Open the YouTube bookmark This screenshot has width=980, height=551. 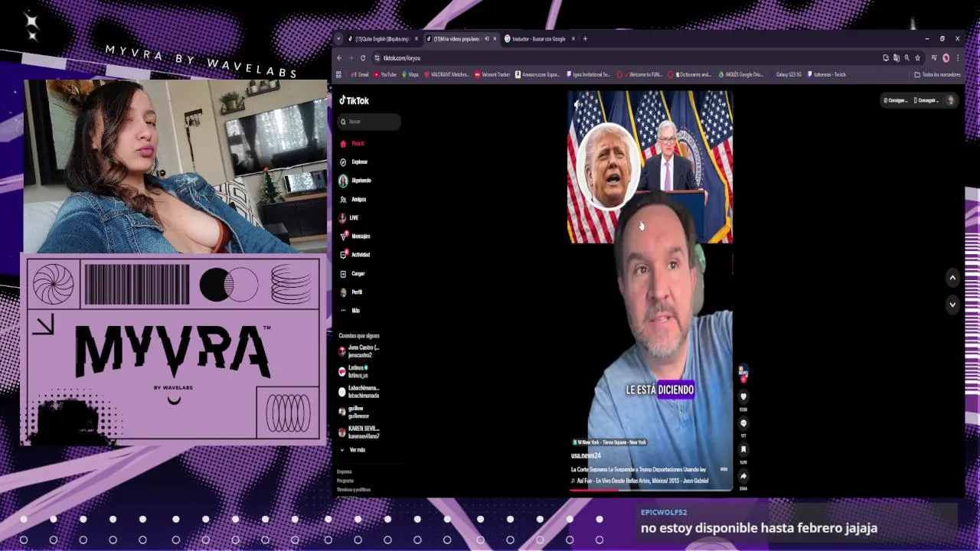385,75
